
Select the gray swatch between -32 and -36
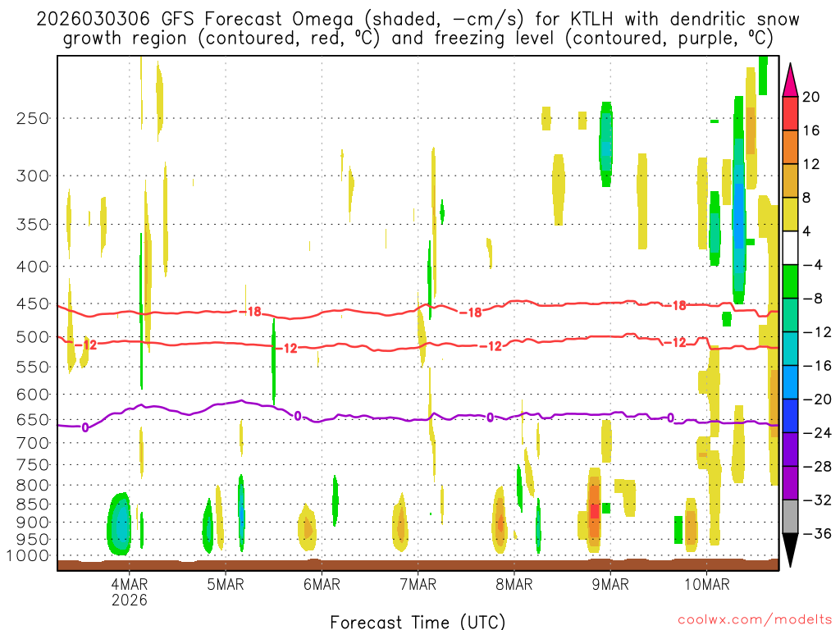click(790, 517)
